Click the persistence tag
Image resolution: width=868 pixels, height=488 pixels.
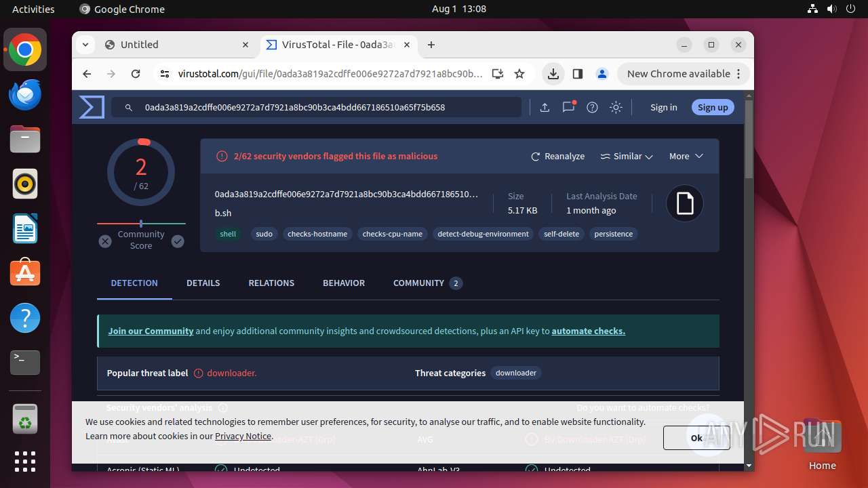tap(614, 234)
